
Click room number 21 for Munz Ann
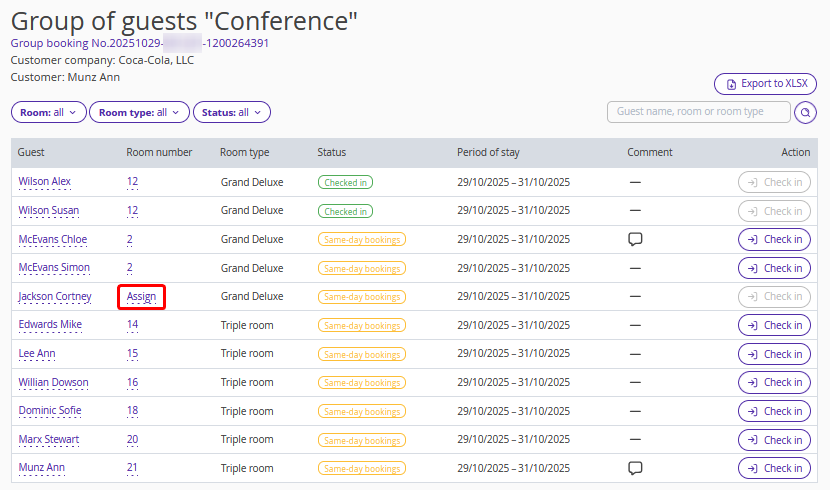coord(132,468)
